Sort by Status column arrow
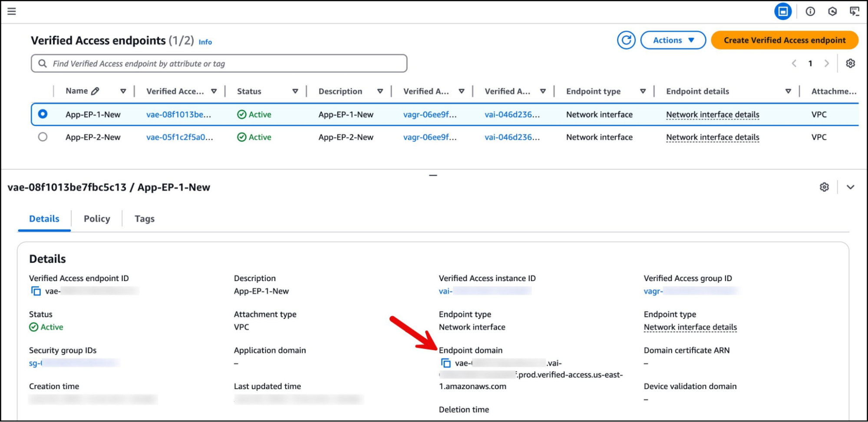Viewport: 868px width, 422px height. [295, 91]
